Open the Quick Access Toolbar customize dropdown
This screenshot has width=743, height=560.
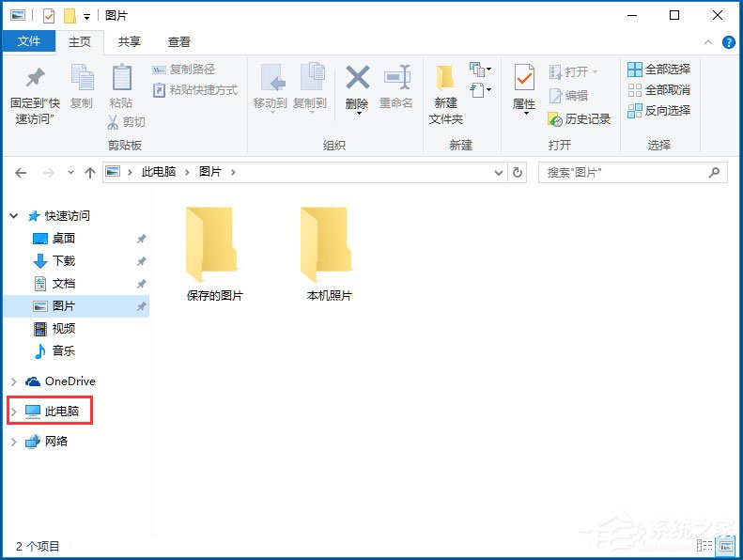click(x=86, y=17)
